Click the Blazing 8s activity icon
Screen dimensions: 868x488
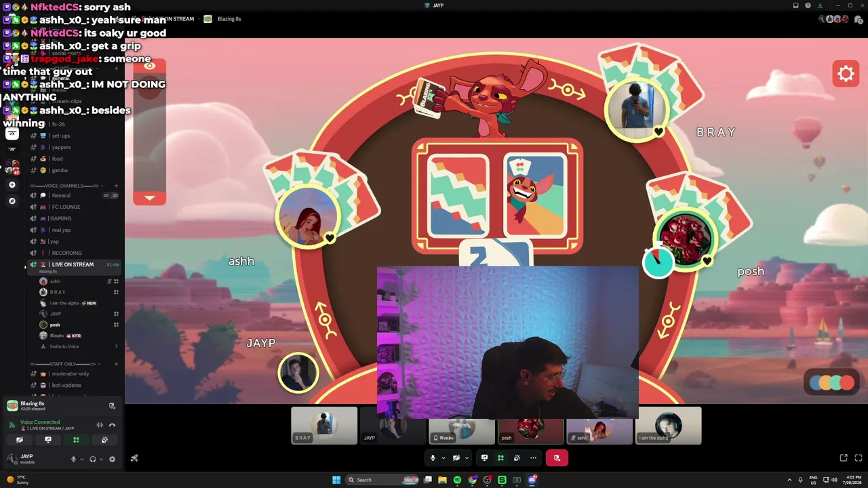click(12, 405)
